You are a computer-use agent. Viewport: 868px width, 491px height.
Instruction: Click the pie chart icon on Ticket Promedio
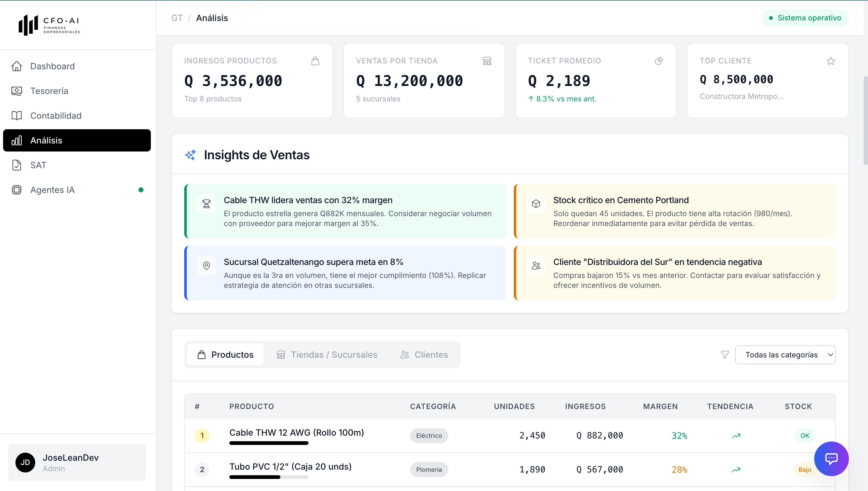click(x=659, y=61)
